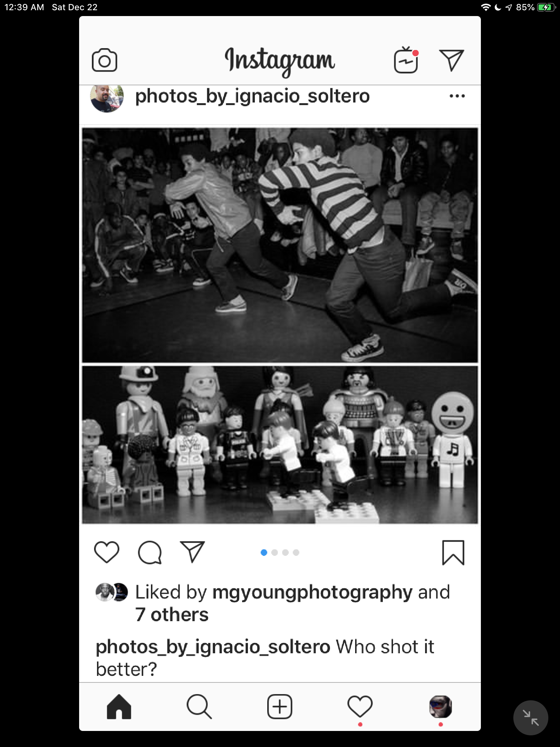Tap photos_by_ignacio_soltero username in post header
Image resolution: width=560 pixels, height=747 pixels.
(x=252, y=96)
